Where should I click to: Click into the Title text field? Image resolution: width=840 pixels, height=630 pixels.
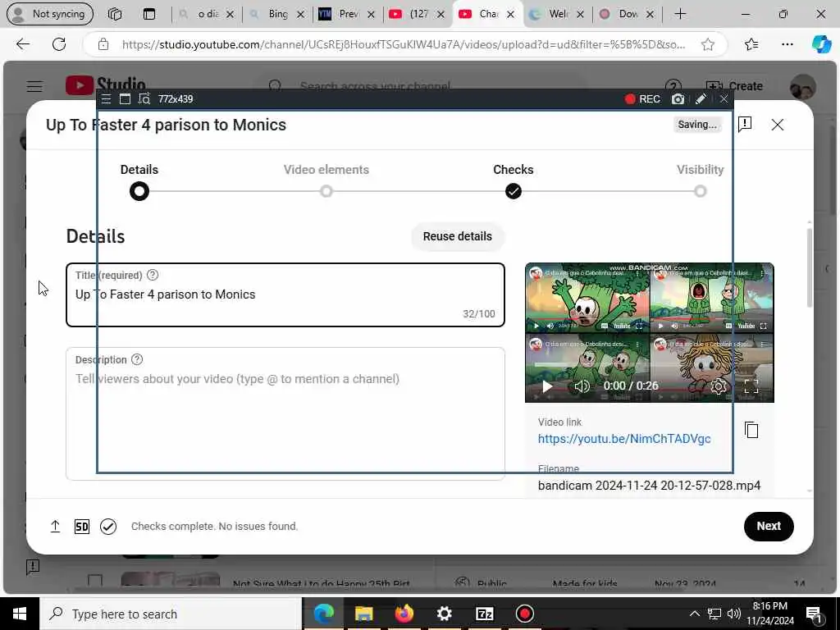coord(285,294)
